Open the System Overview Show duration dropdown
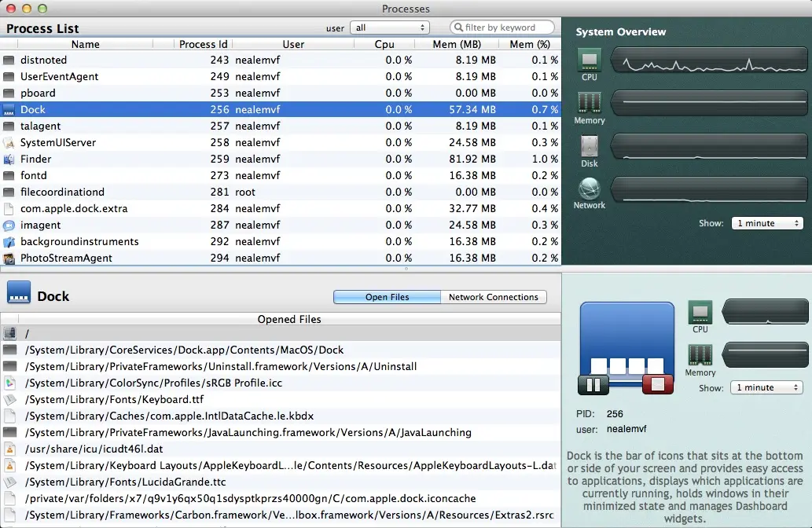The width and height of the screenshot is (812, 528). (x=767, y=223)
